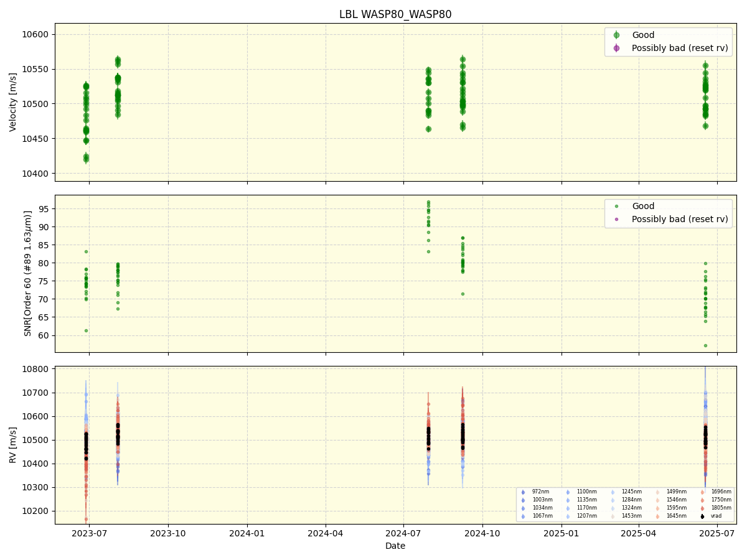
Task: Click the 2024-01 date tick label
Action: (x=247, y=533)
